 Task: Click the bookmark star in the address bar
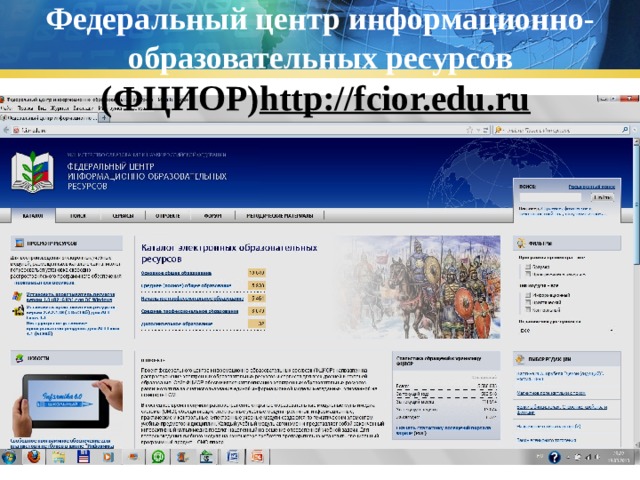point(469,130)
